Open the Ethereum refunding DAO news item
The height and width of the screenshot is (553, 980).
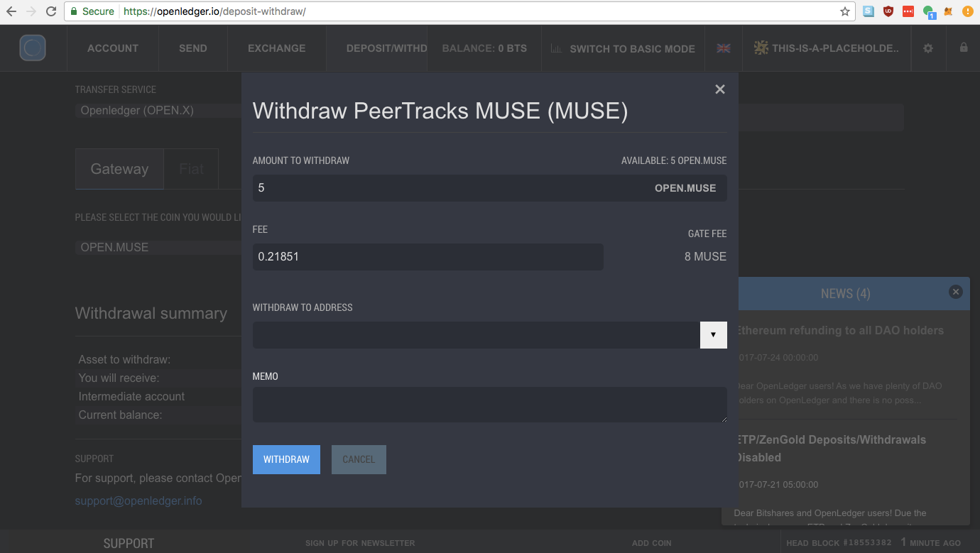pyautogui.click(x=839, y=331)
